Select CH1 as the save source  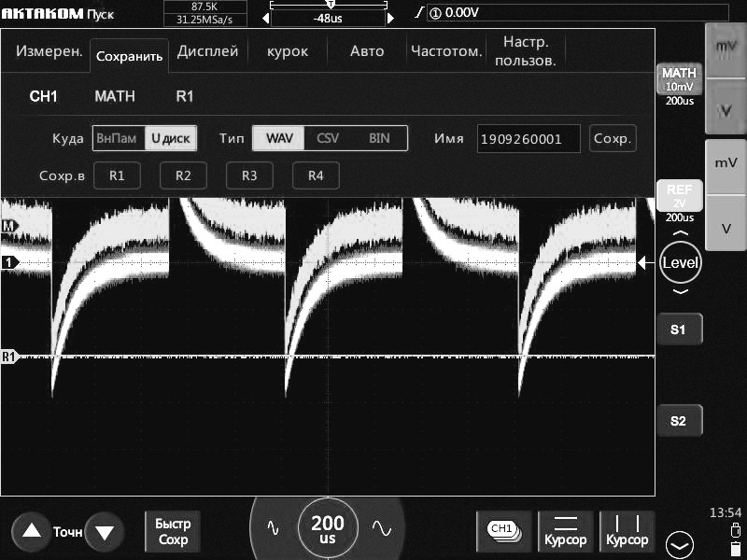[x=43, y=96]
